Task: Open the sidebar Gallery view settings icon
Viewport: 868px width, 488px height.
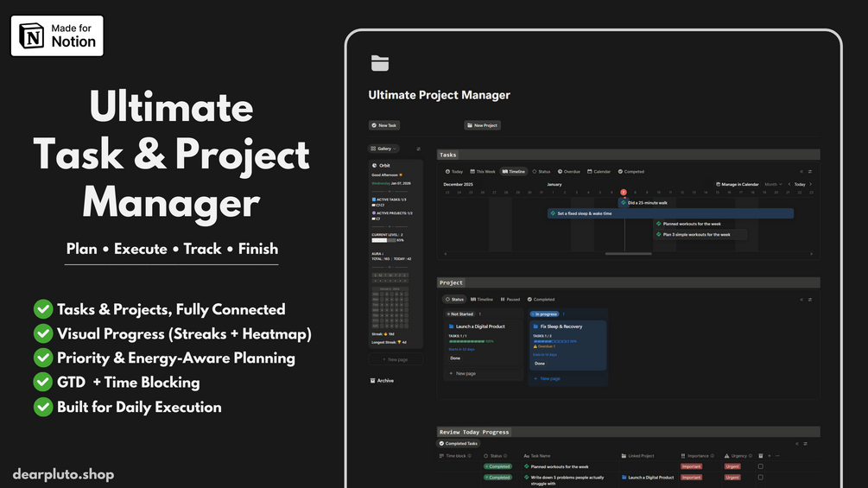Action: click(x=419, y=149)
